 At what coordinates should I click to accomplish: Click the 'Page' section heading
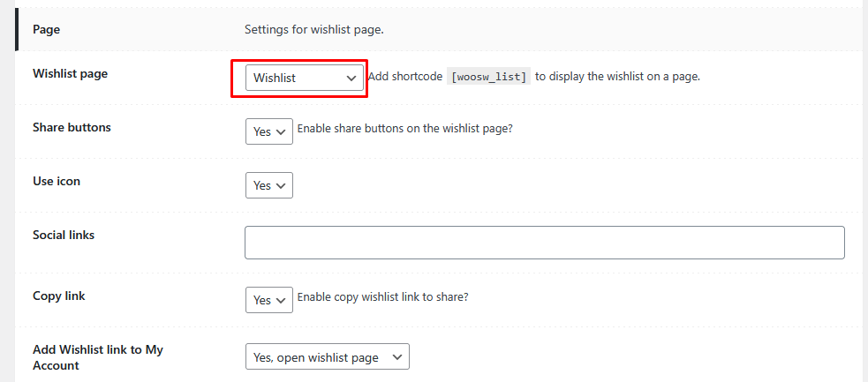click(x=47, y=29)
